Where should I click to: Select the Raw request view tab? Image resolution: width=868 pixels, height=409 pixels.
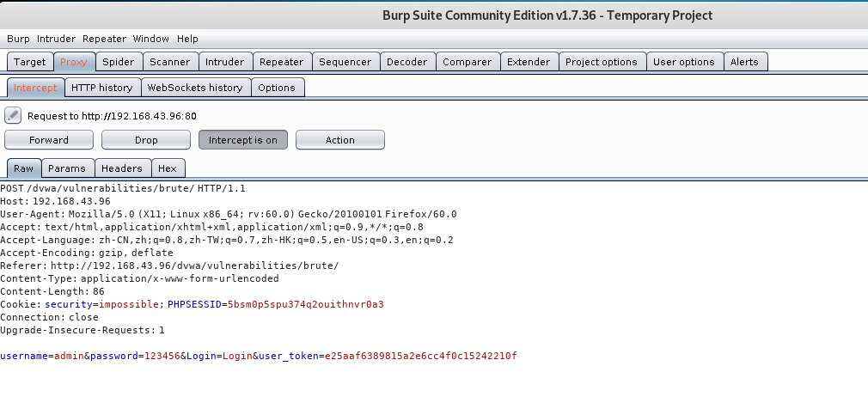click(24, 168)
